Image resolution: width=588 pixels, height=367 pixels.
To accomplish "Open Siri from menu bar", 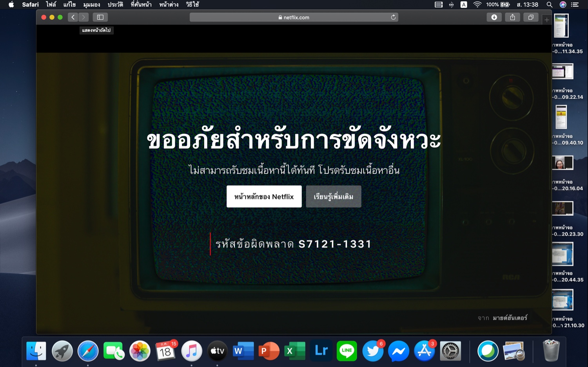I will tap(563, 5).
